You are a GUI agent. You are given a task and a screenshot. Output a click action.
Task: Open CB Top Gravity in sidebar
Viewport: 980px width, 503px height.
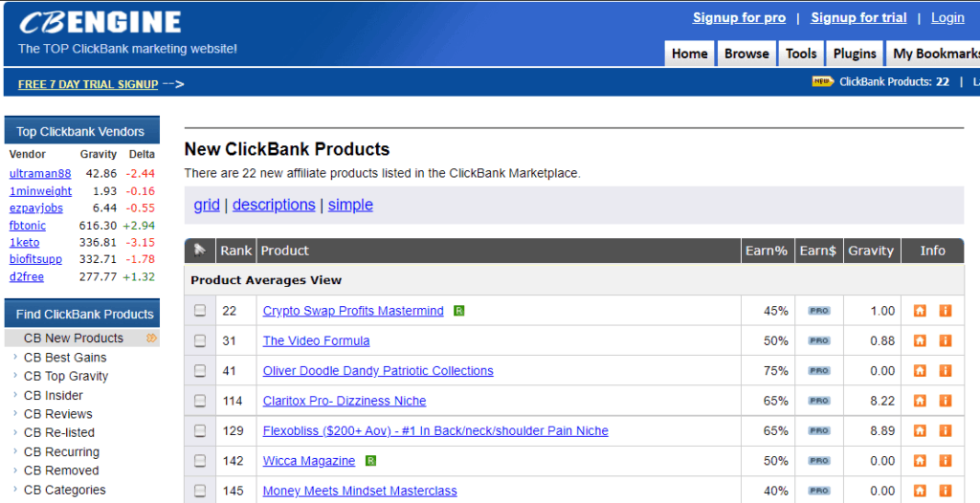click(66, 376)
